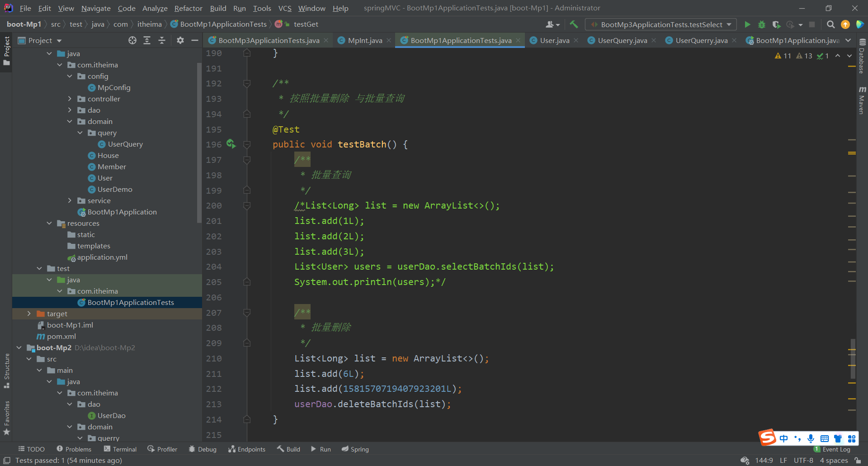The image size is (868, 466).
Task: Switch to MpInt.java tab
Action: [365, 40]
